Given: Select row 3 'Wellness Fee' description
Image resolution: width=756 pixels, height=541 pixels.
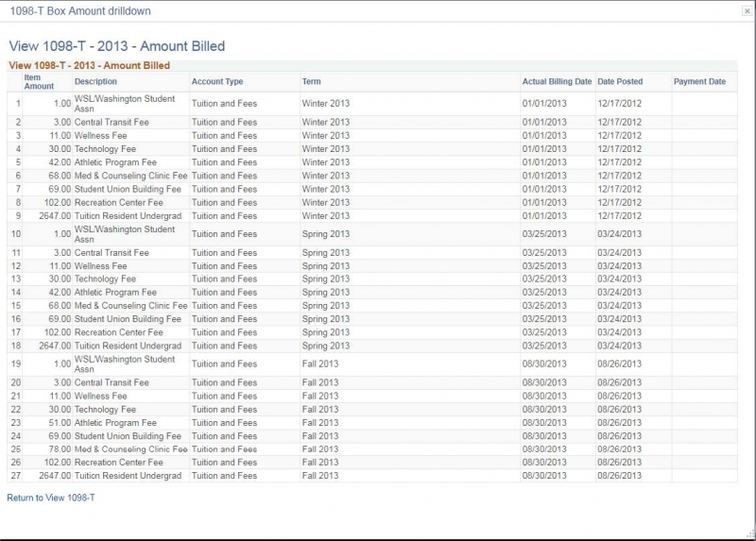Looking at the screenshot, I should 100,136.
